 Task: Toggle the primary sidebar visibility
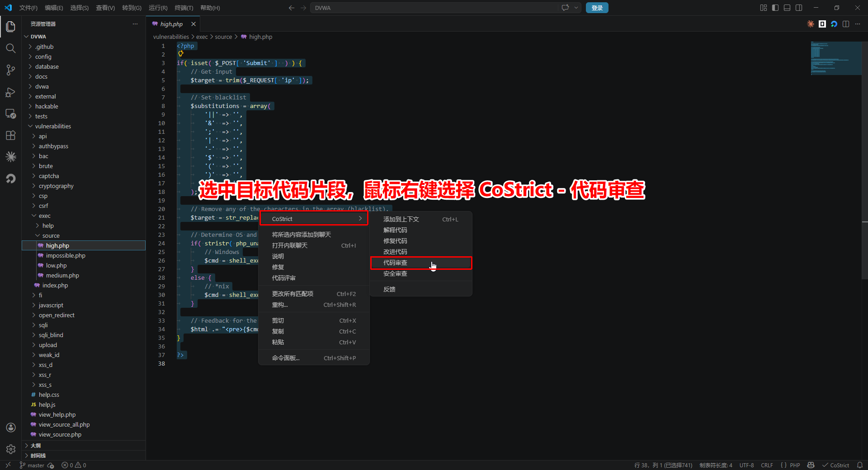[775, 8]
